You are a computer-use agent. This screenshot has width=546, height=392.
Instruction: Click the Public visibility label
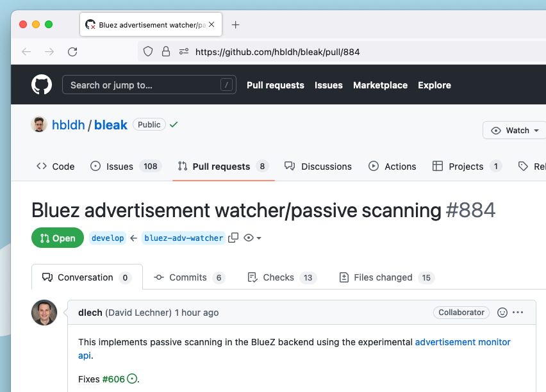pyautogui.click(x=149, y=124)
